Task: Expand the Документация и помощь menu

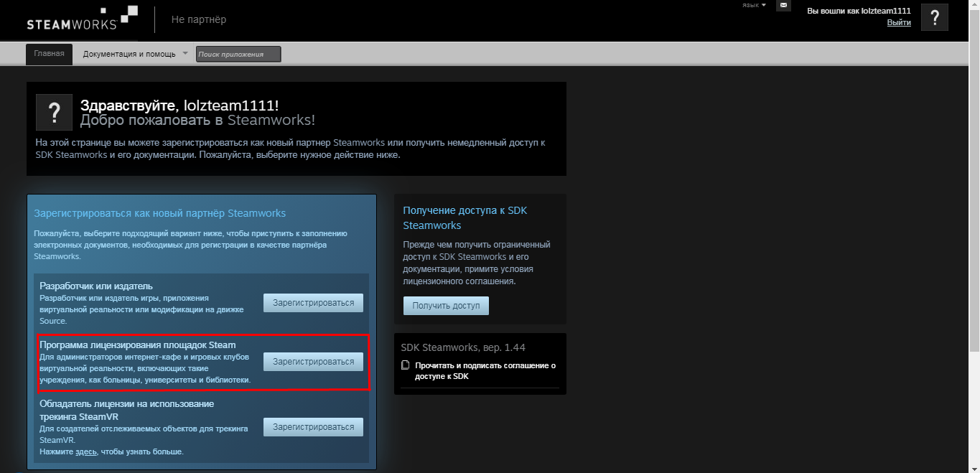Action: [x=129, y=54]
